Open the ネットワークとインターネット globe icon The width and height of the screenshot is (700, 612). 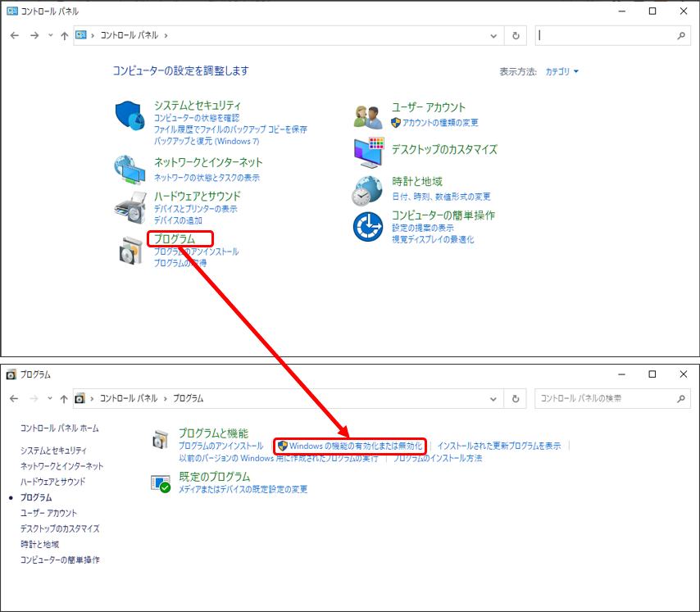(x=130, y=170)
